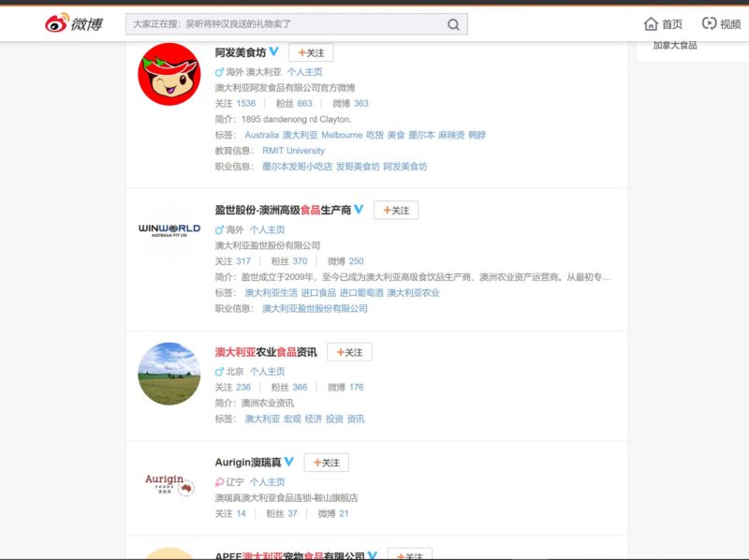Viewport: 749px width, 560px height.
Task: Select the 进口食品 tag
Action: tap(318, 293)
